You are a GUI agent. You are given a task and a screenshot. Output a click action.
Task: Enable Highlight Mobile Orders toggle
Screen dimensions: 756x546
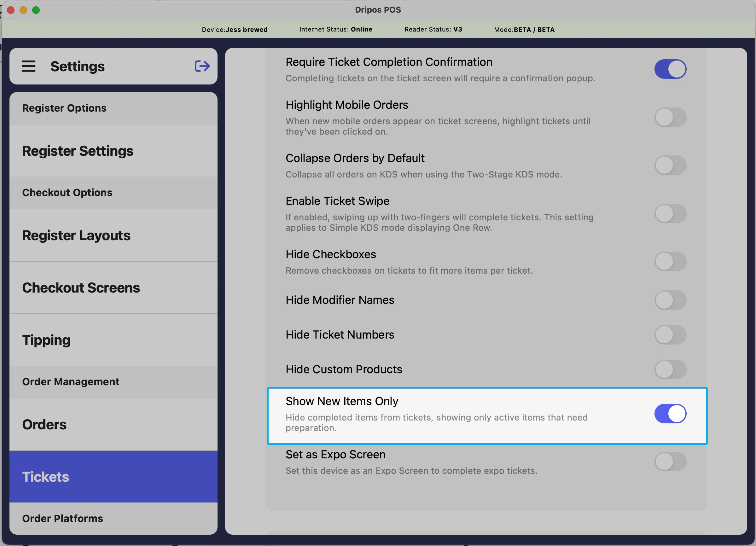tap(670, 117)
